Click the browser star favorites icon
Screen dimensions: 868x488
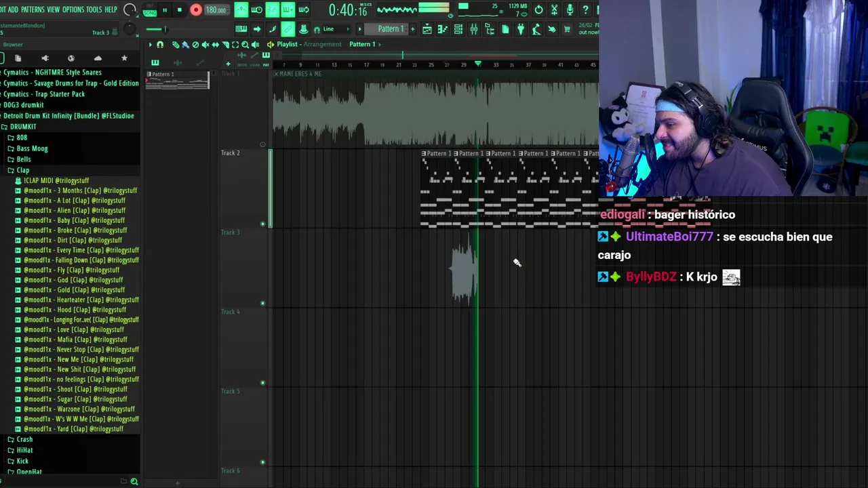(x=124, y=58)
